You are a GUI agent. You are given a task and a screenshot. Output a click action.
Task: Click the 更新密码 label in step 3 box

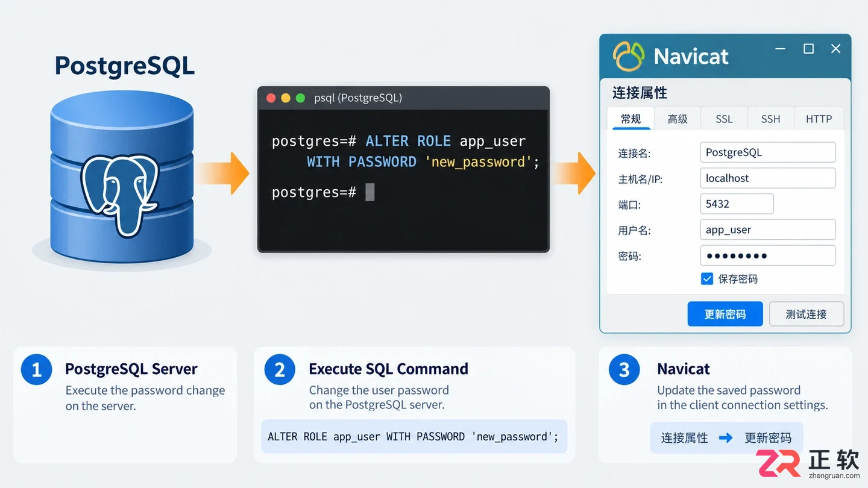[x=768, y=438]
